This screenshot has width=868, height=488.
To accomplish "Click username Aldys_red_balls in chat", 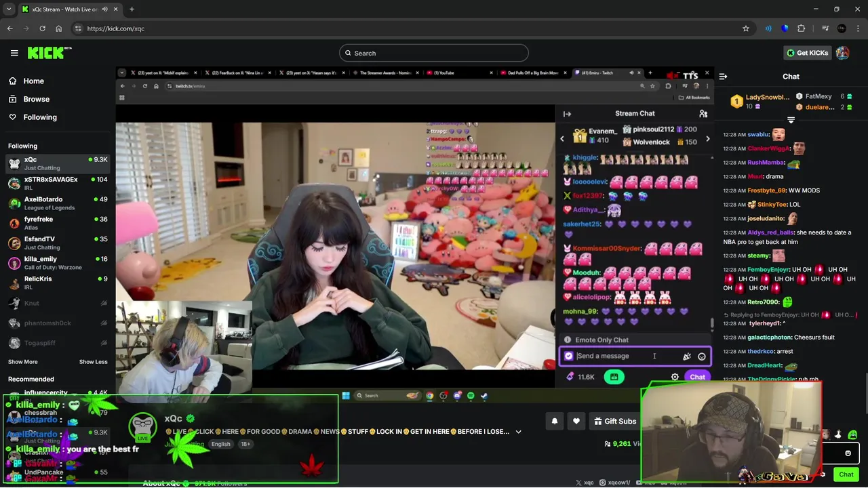I will click(x=770, y=232).
